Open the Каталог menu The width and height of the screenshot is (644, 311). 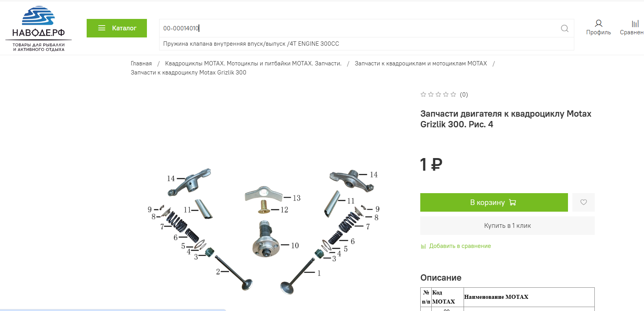pos(117,28)
